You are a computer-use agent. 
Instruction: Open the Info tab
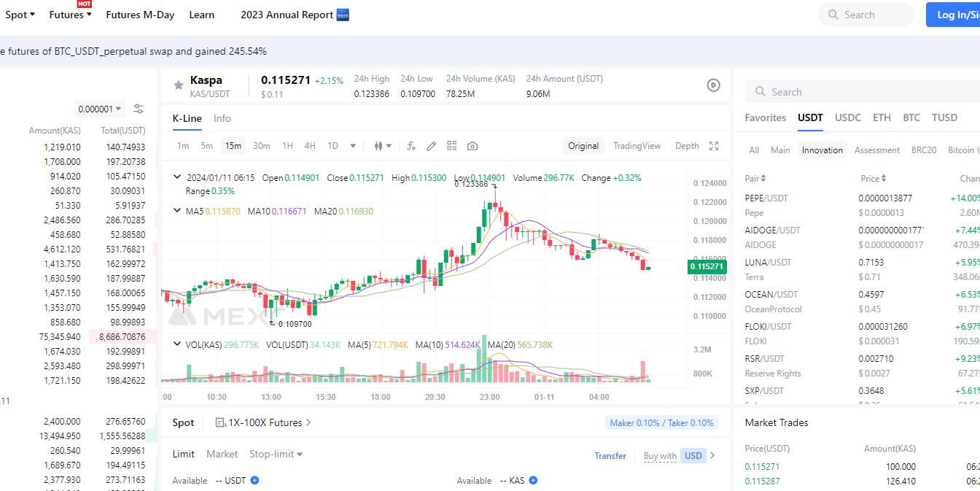tap(222, 118)
